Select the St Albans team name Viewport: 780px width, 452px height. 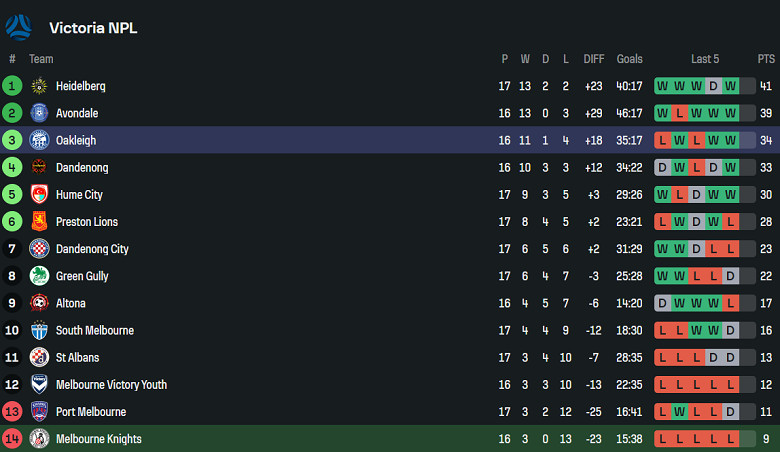[x=77, y=357]
